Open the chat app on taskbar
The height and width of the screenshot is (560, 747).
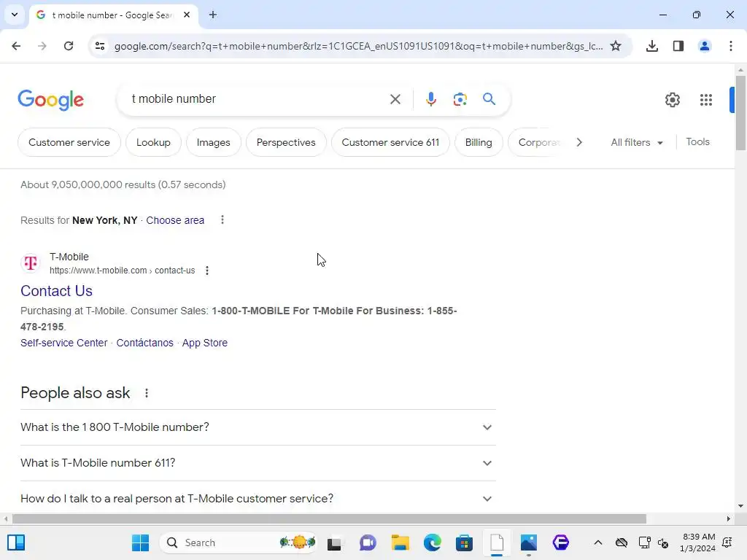click(x=368, y=542)
